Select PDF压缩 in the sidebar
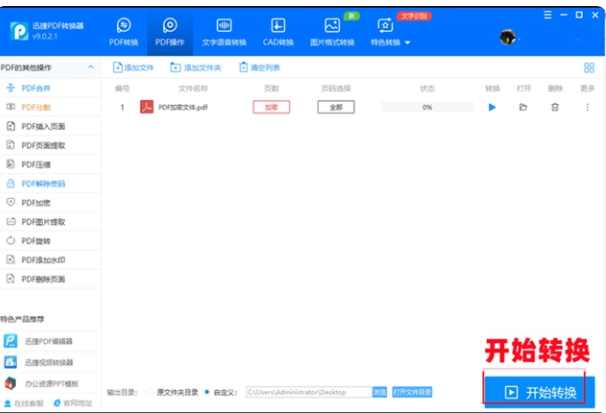The width and height of the screenshot is (606, 413). 50,165
